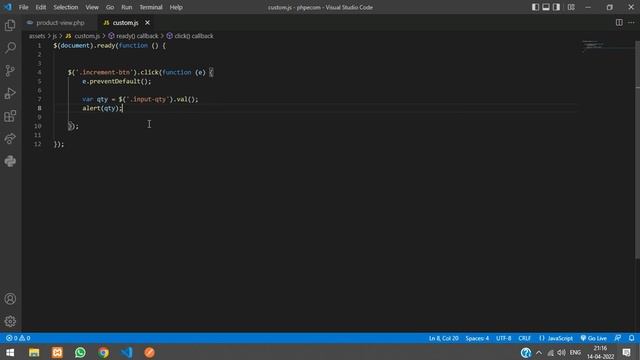Open the Windows action center icon
640x360 pixels.
(627, 353)
